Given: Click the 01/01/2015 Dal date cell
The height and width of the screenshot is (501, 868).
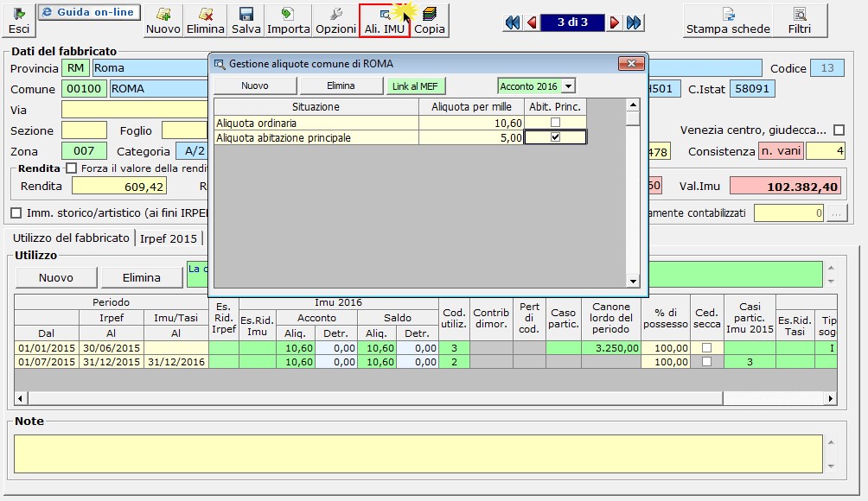Looking at the screenshot, I should tap(47, 348).
